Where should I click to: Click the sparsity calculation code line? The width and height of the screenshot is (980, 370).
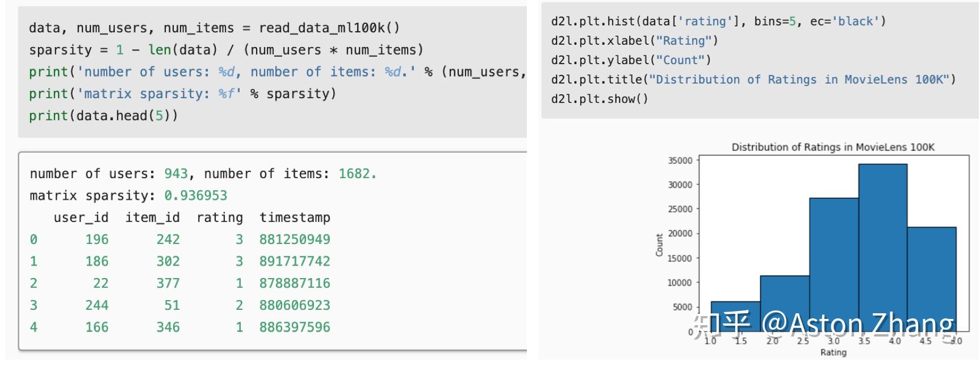pos(226,50)
